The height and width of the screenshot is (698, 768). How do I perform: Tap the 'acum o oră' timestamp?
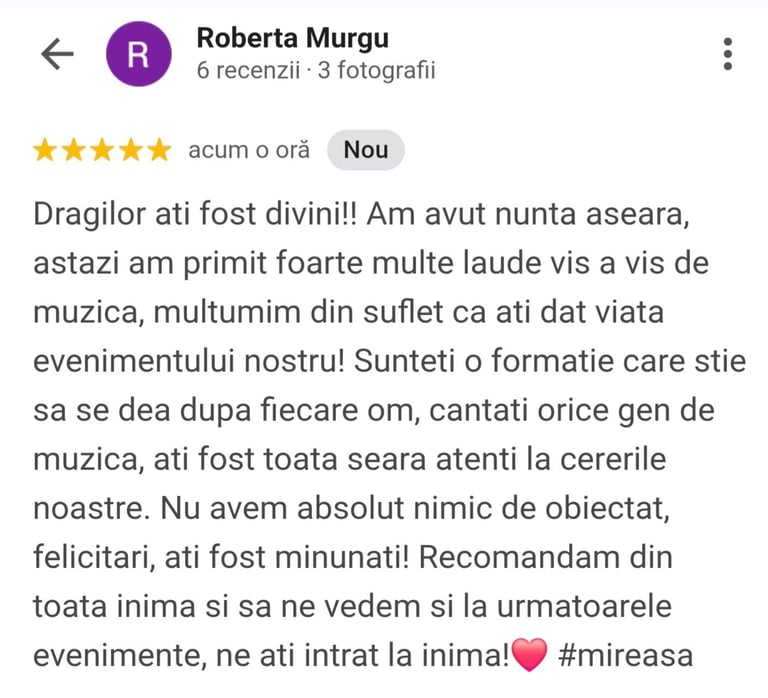(x=249, y=150)
